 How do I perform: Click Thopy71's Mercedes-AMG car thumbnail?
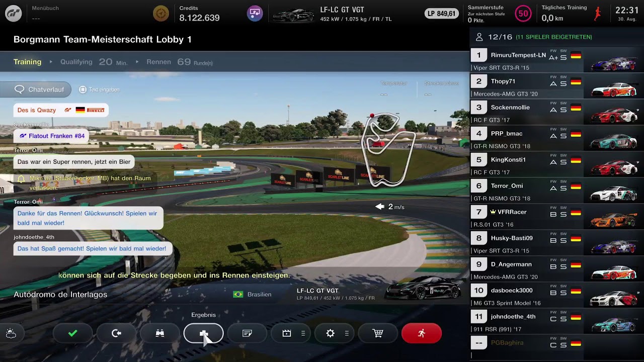pos(613,90)
